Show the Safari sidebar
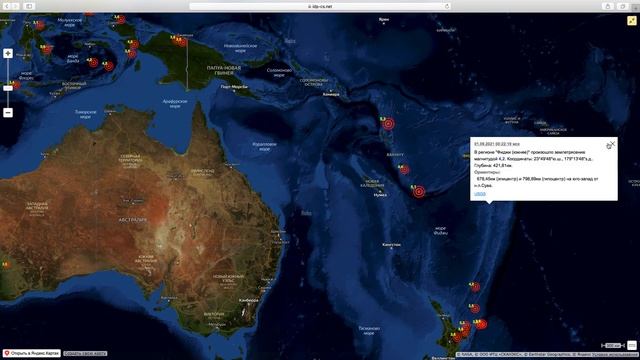This screenshot has height=360, width=640. 29,6
